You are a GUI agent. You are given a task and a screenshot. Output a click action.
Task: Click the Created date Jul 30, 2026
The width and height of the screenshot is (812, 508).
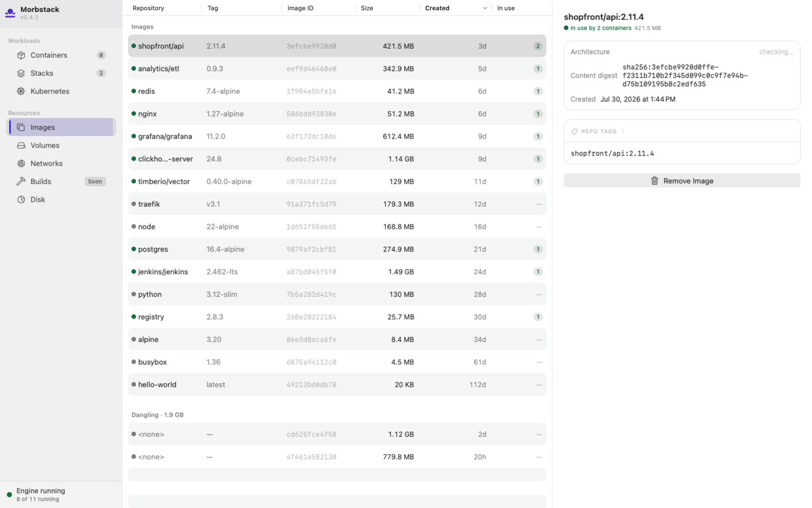(x=637, y=100)
